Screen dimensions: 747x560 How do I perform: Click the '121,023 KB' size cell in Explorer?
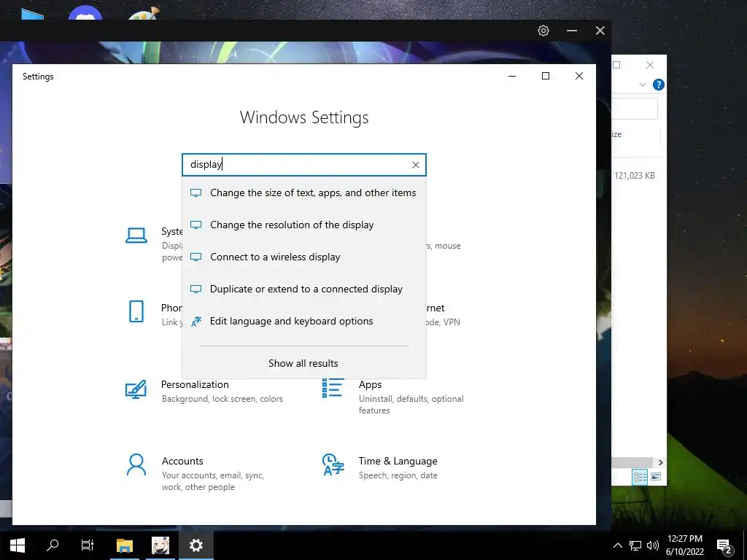click(x=635, y=176)
